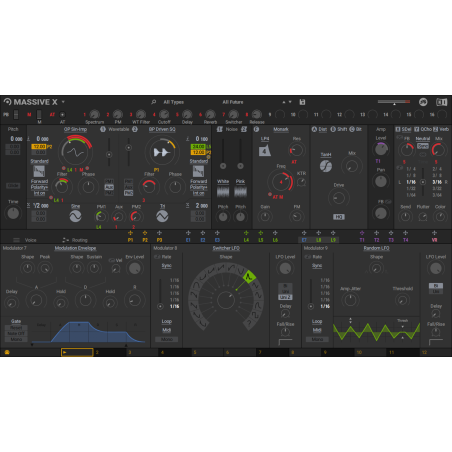Open the OP Driven SQ wavetable menu

(x=162, y=129)
